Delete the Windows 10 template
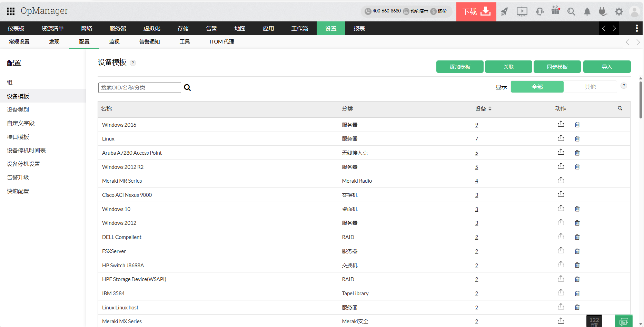This screenshot has width=644, height=327. (577, 209)
